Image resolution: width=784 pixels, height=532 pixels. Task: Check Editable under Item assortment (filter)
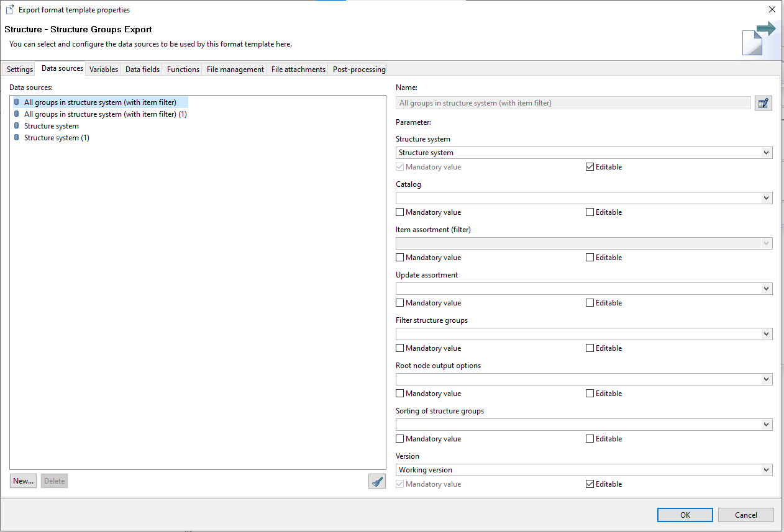[x=590, y=258]
